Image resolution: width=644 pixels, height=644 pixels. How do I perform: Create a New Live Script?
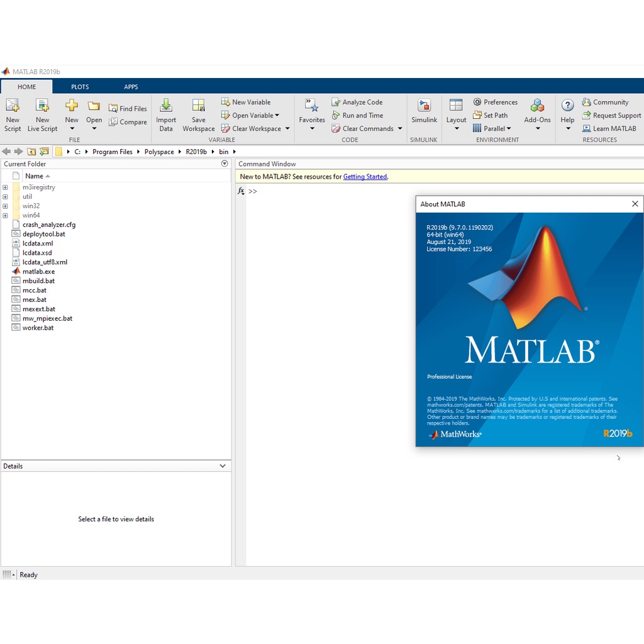coord(42,115)
